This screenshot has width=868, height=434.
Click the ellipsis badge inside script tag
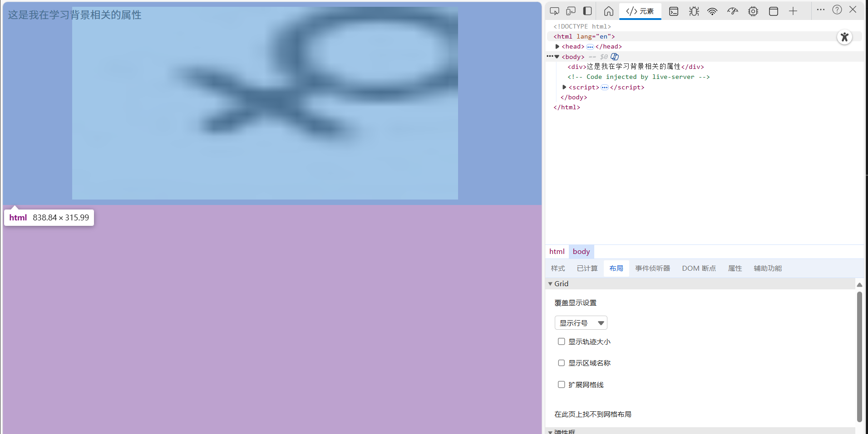click(x=605, y=88)
